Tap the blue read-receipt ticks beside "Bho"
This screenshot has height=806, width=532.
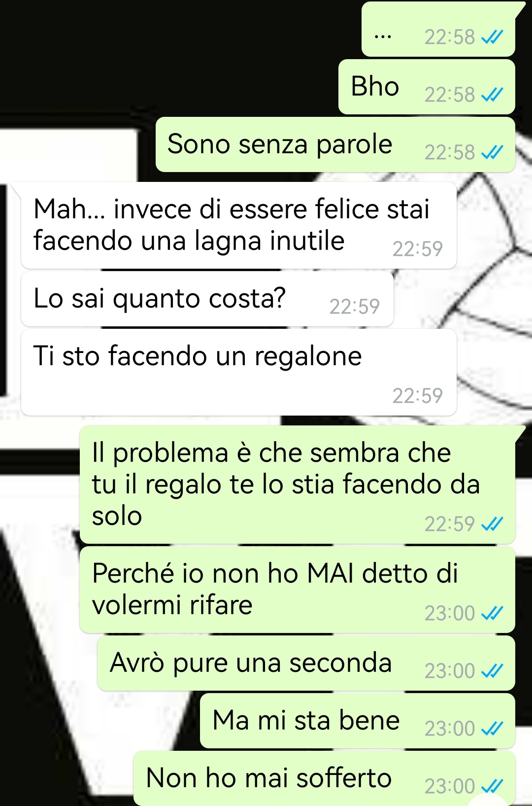[x=492, y=95]
